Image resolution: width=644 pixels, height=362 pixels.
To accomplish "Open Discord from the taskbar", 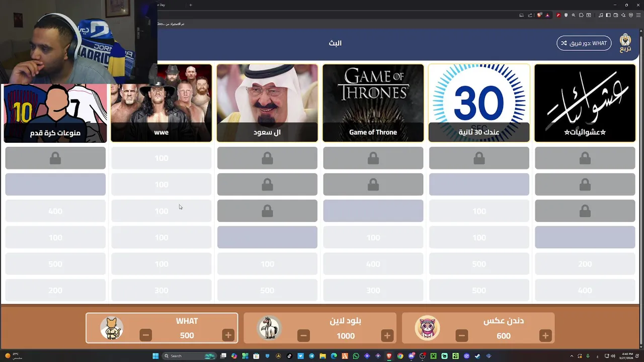I will click(x=411, y=356).
